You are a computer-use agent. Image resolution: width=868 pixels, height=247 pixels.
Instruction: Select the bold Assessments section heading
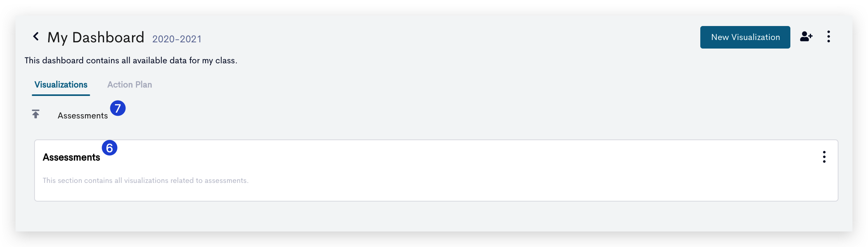click(71, 157)
